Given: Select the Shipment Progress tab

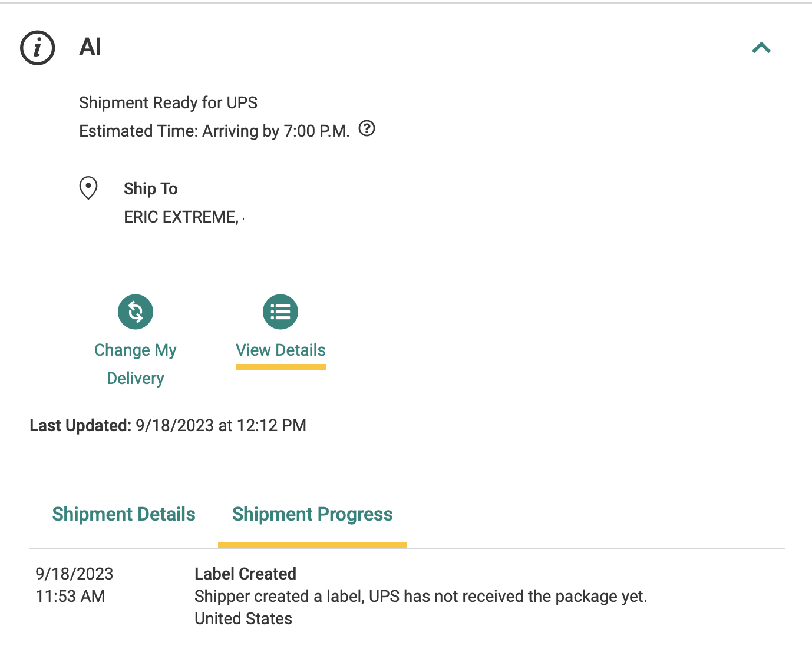Looking at the screenshot, I should pos(312,514).
